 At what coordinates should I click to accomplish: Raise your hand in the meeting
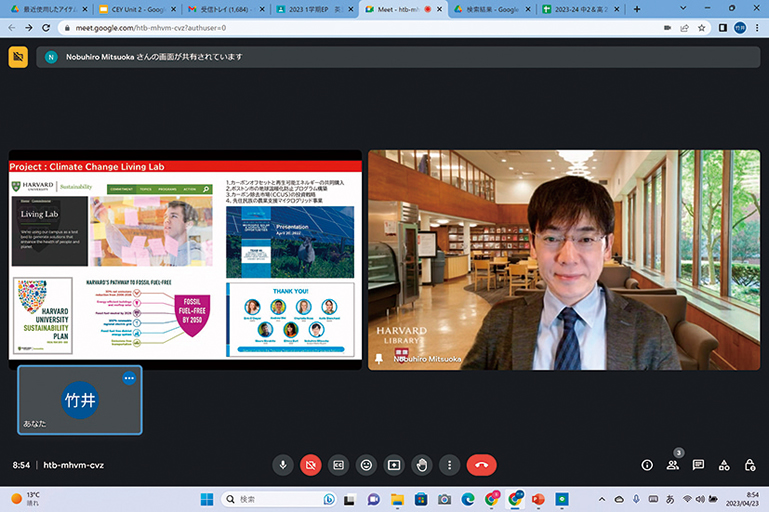[422, 465]
